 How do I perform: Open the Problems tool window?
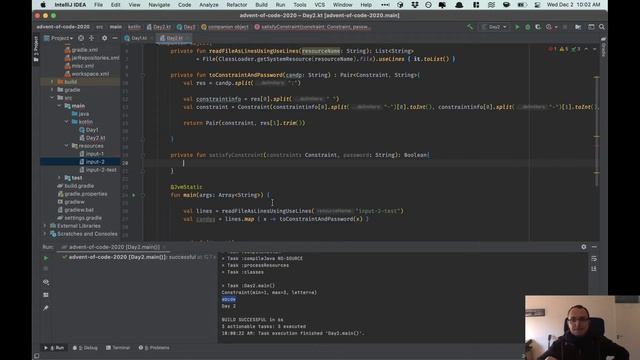[x=154, y=348]
